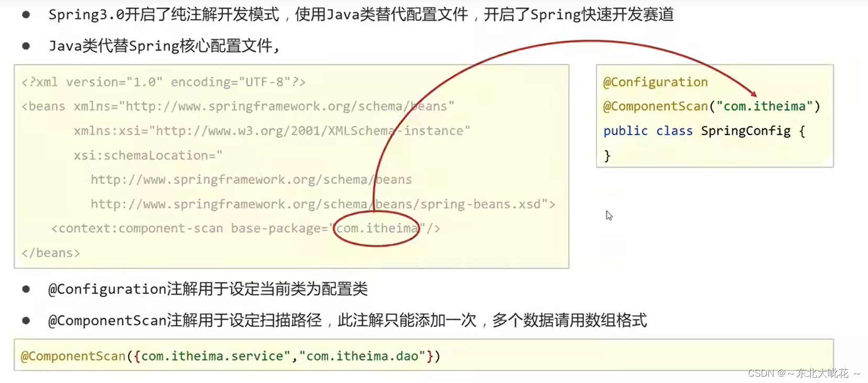This screenshot has height=383, width=868.
Task: Click the '@Configuration' annotation in code box
Action: (x=655, y=82)
